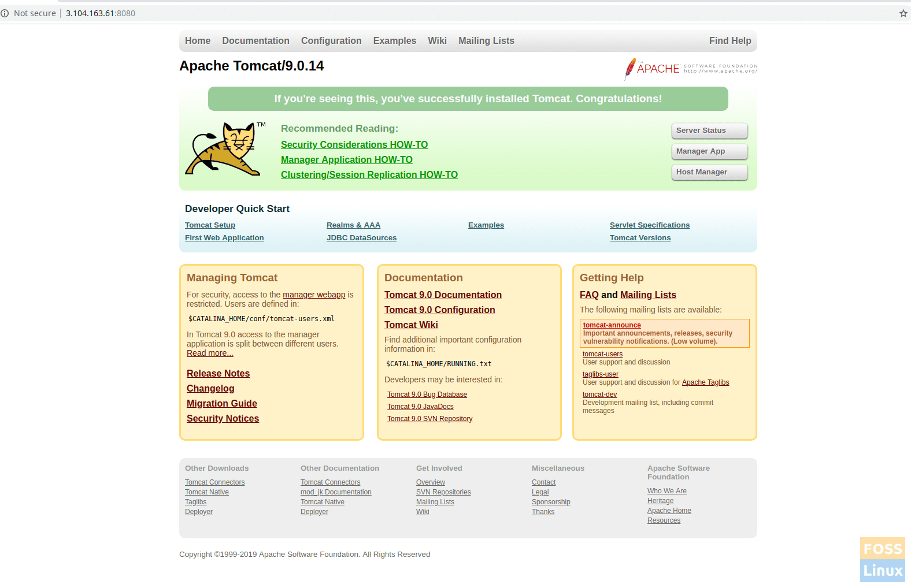Go to the Configuration menu item
911x588 pixels.
click(331, 40)
